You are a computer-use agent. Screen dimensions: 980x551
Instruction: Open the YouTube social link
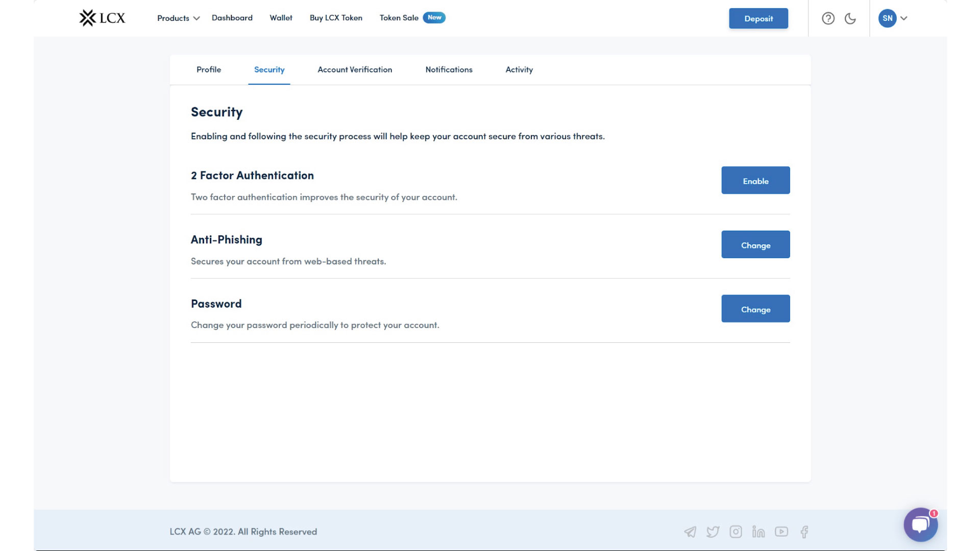tap(781, 532)
